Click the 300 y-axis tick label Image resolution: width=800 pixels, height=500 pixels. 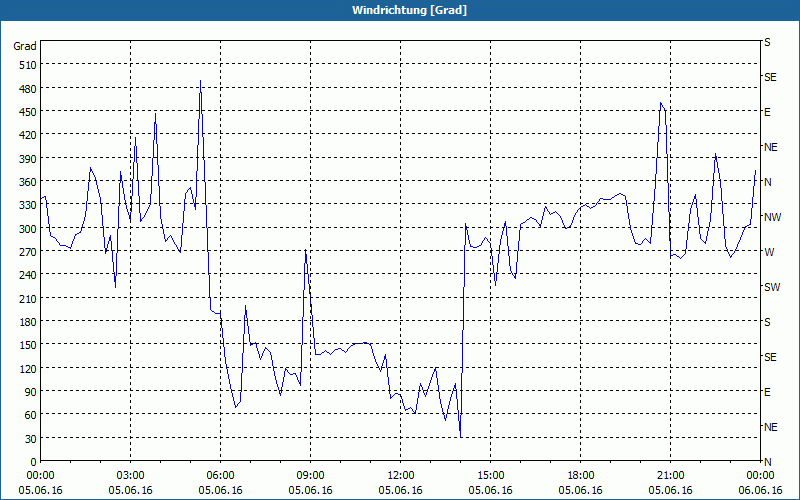(28, 229)
